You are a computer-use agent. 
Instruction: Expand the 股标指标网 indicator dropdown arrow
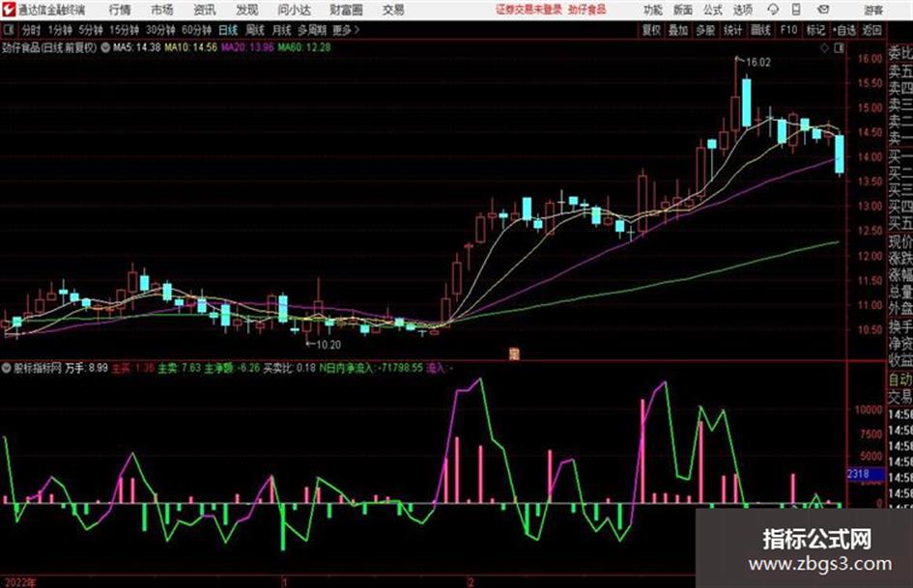click(6, 368)
